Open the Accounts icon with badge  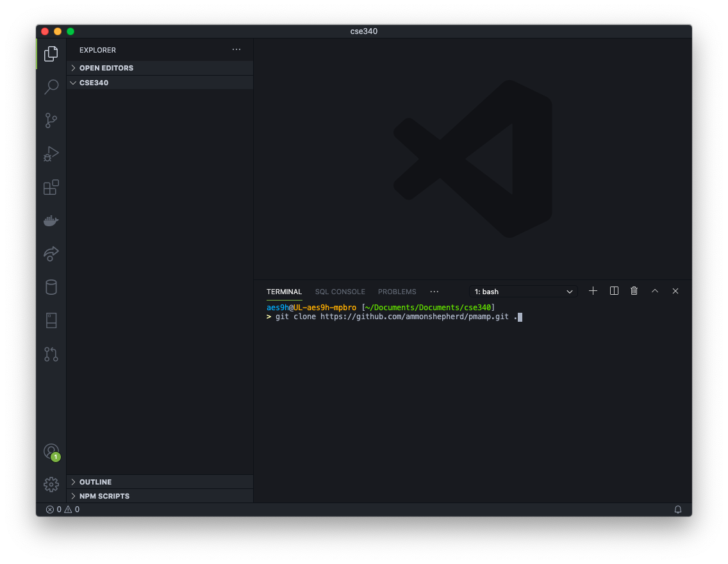click(51, 452)
